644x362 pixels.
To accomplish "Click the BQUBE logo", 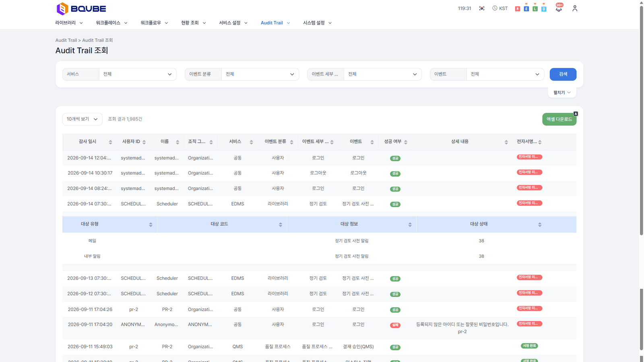I will (x=81, y=8).
